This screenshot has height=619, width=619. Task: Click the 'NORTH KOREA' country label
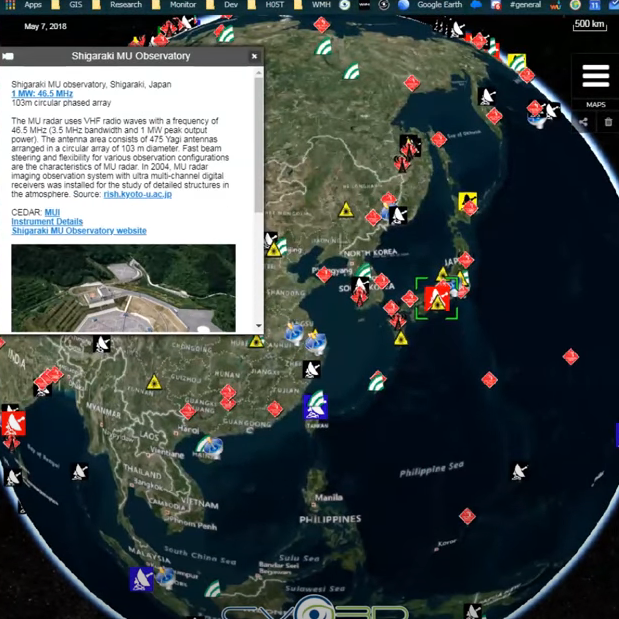(x=370, y=253)
